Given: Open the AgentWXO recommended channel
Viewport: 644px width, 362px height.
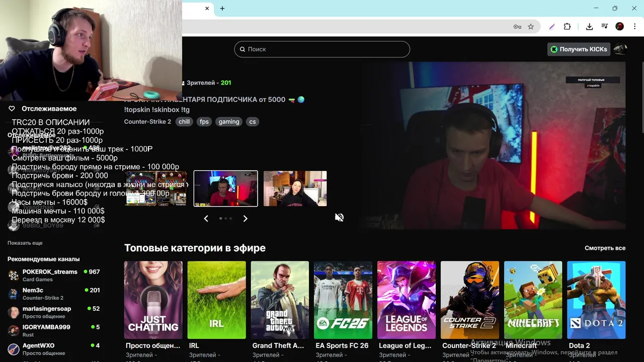Looking at the screenshot, I should tap(54, 349).
